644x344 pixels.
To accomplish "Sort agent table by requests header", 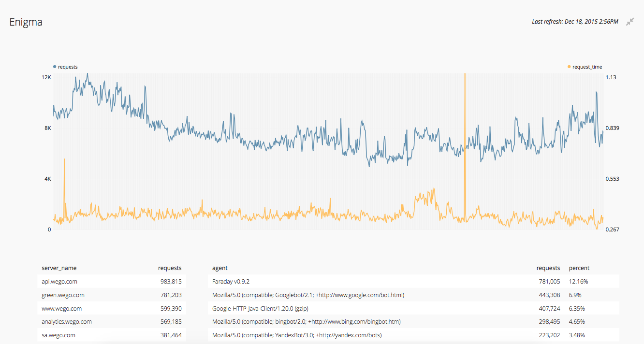I will coord(548,268).
